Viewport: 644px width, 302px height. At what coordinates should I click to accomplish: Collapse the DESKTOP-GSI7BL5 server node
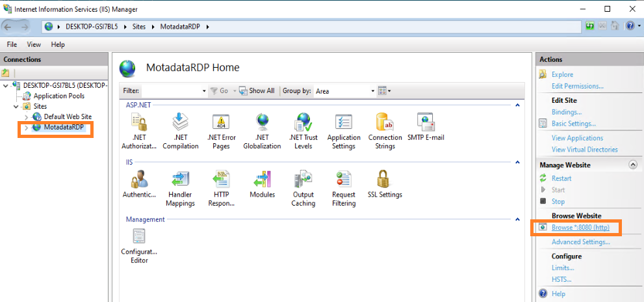[5, 85]
